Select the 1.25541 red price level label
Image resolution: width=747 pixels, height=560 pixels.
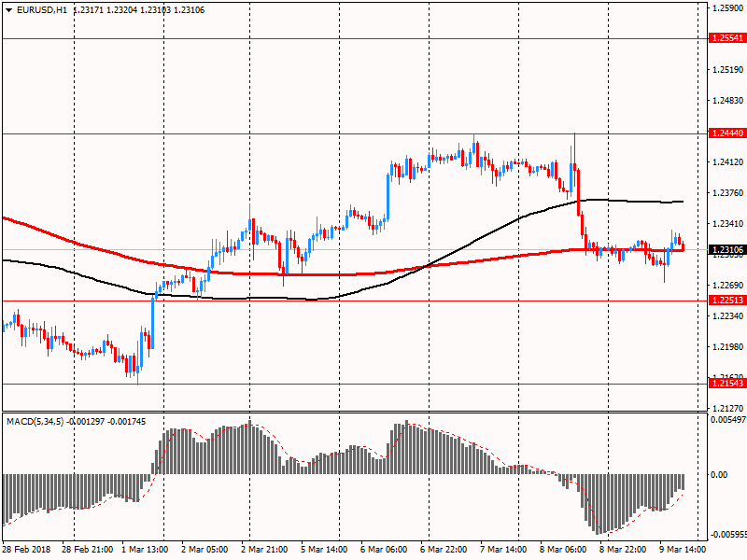(x=727, y=38)
